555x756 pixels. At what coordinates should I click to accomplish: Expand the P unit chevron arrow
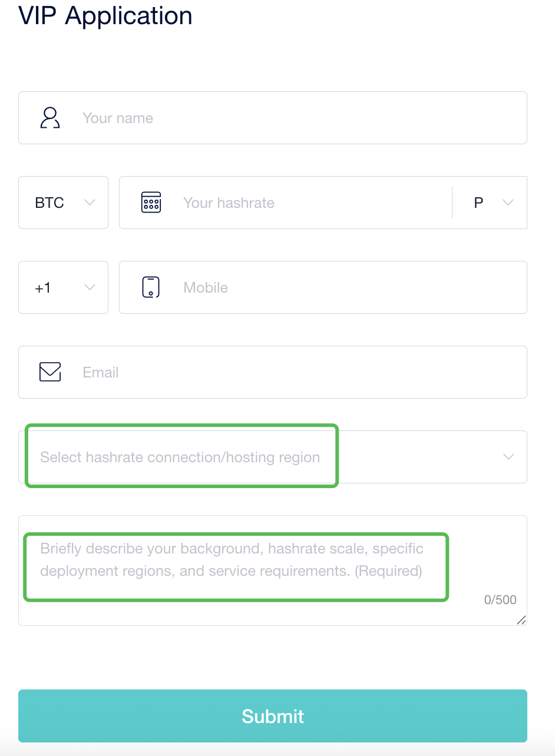pos(508,203)
